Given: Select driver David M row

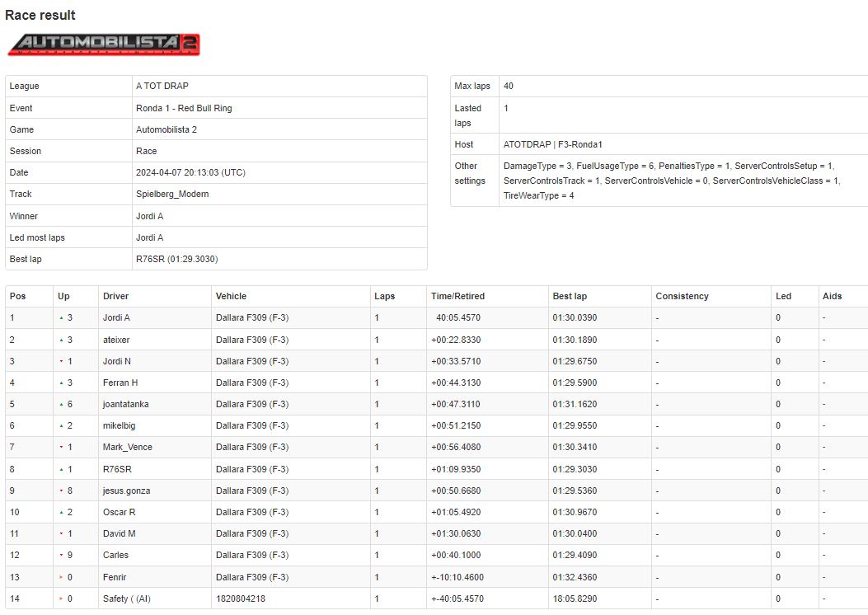Looking at the screenshot, I should point(436,533).
